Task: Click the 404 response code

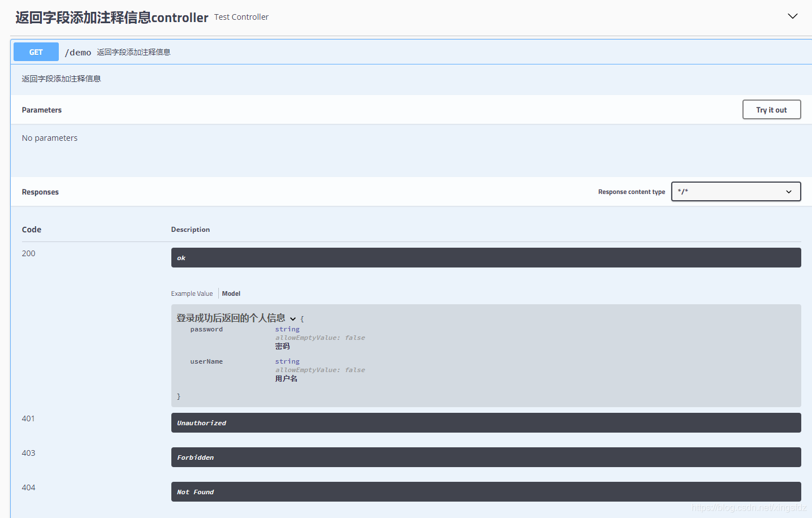Action: coord(29,487)
